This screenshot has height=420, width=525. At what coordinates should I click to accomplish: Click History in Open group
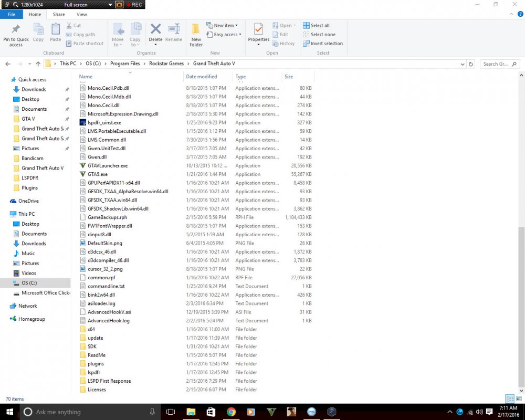283,44
